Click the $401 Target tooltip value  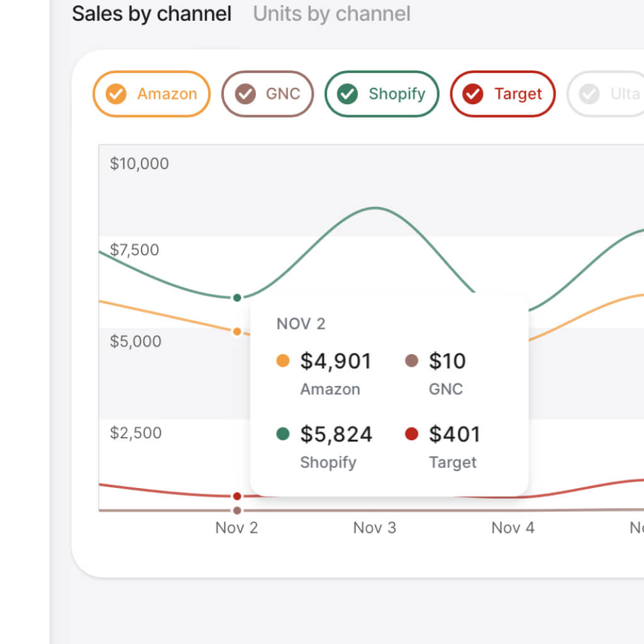[x=455, y=435]
